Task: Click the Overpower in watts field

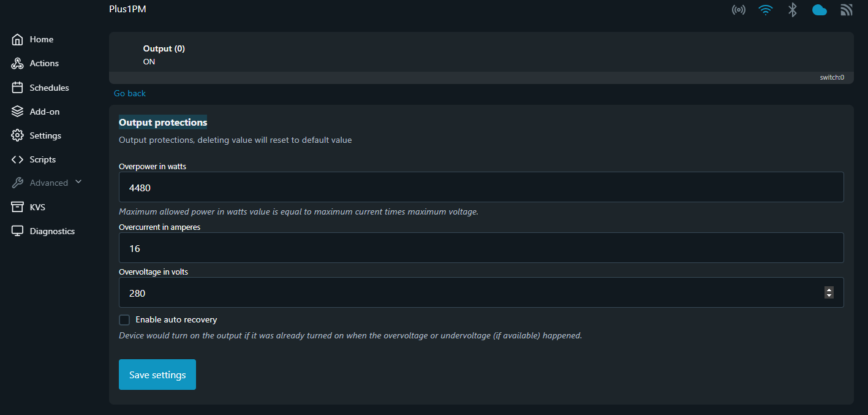Action: [481, 187]
